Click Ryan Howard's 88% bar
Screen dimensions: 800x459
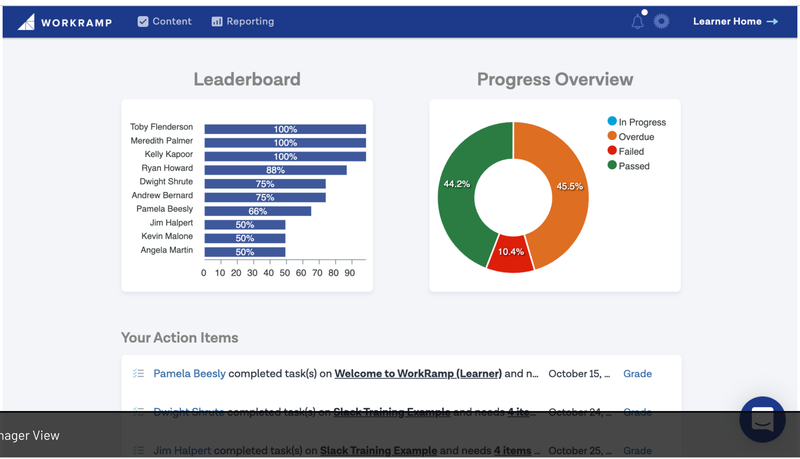click(276, 170)
